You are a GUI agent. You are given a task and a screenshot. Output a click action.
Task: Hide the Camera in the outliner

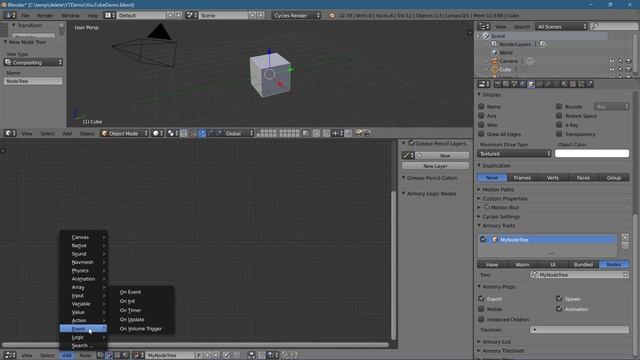coord(612,61)
